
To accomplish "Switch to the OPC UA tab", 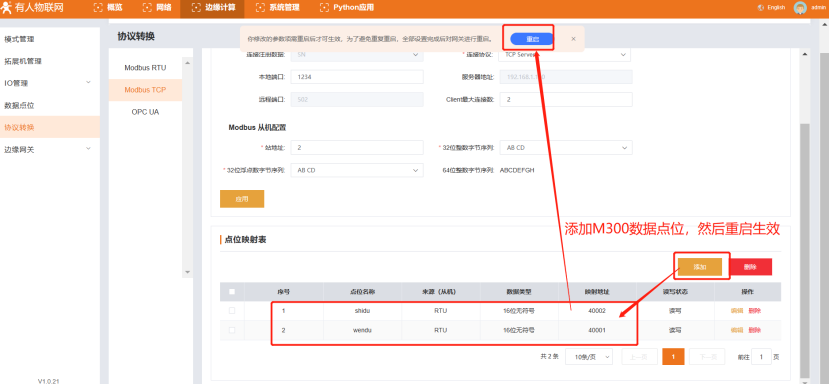I will (x=145, y=112).
